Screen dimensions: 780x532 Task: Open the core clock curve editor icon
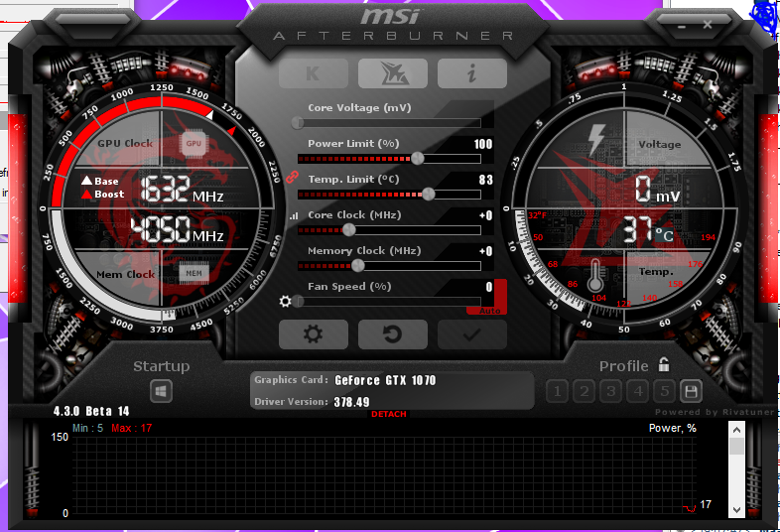tap(294, 215)
